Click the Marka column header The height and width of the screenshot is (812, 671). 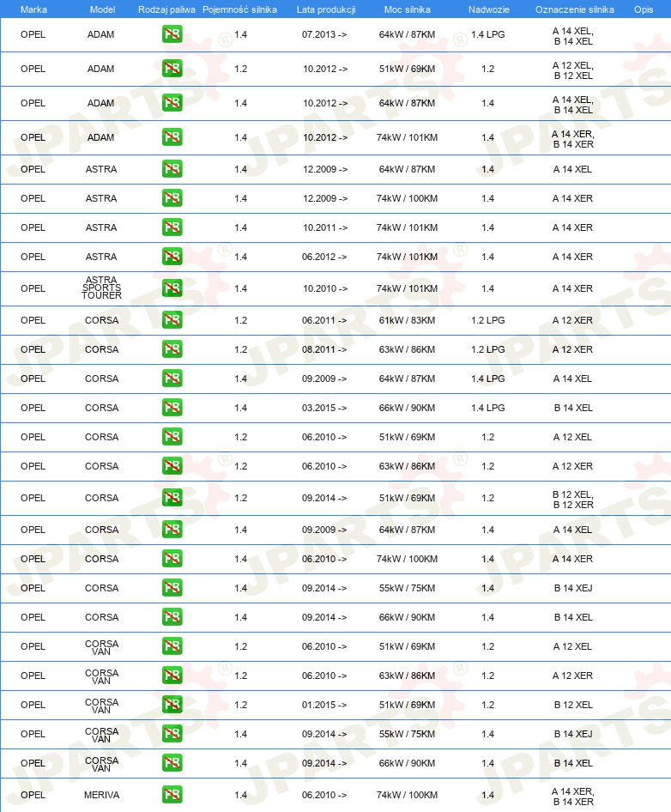click(33, 9)
